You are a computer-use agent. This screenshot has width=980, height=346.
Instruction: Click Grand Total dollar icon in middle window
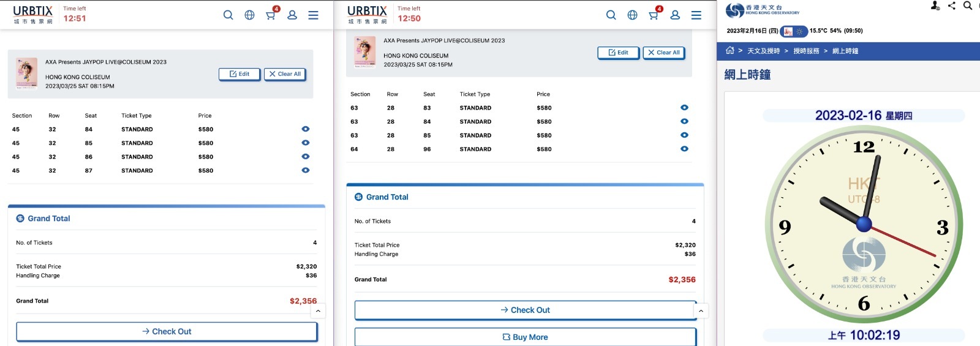pos(359,197)
